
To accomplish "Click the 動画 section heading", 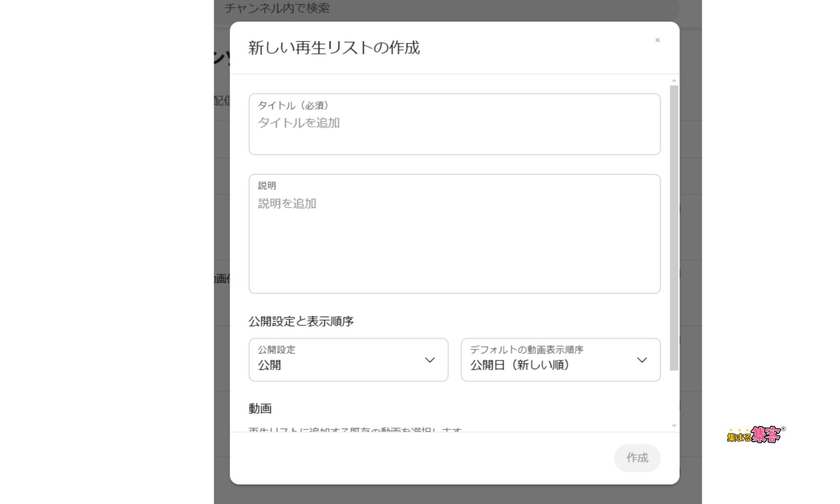I will 260,408.
